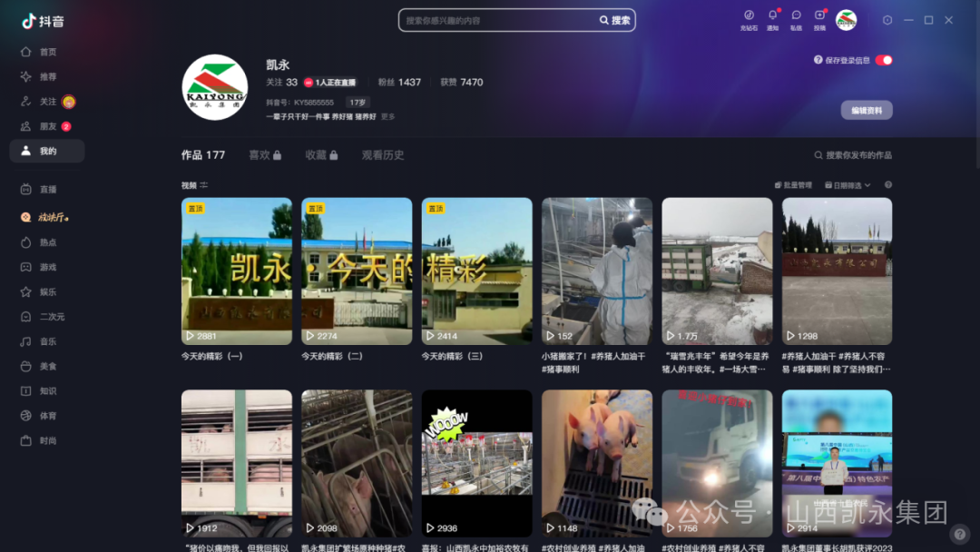
Task: Click the 17岁 age badge
Action: (358, 103)
